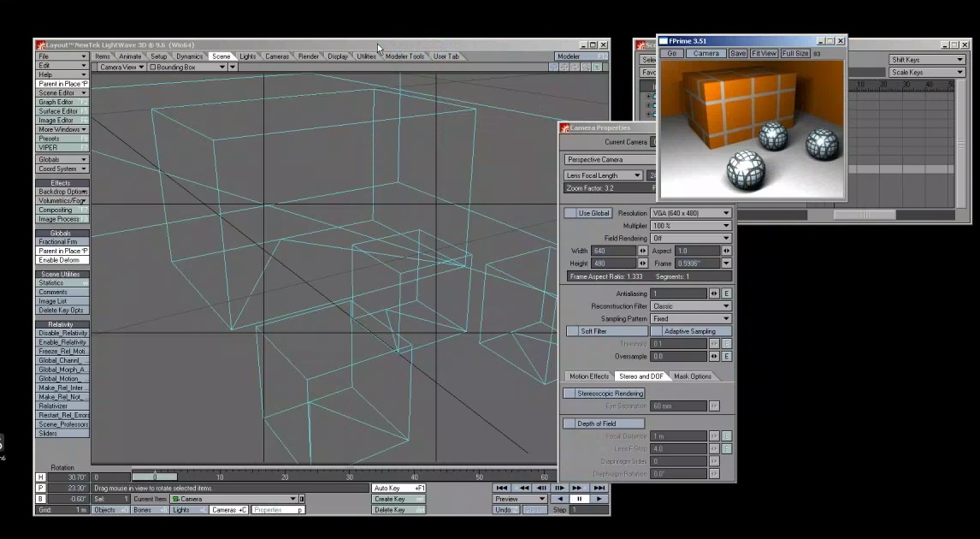Screen dimensions: 980x539
Task: Open the File menu
Action: tap(62, 56)
